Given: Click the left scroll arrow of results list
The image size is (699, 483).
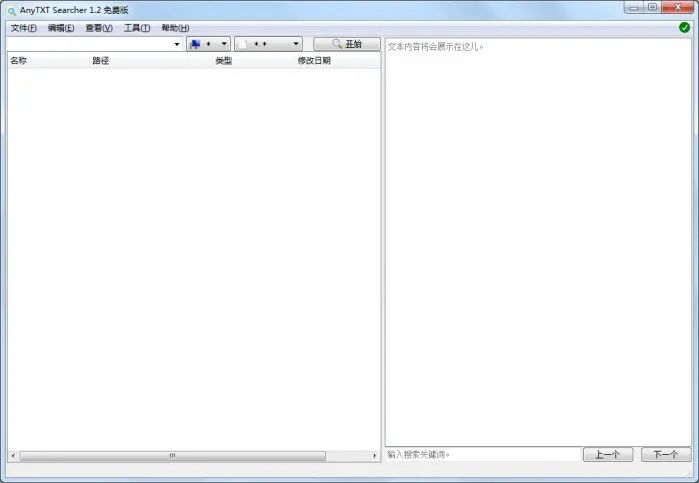Looking at the screenshot, I should (13, 456).
